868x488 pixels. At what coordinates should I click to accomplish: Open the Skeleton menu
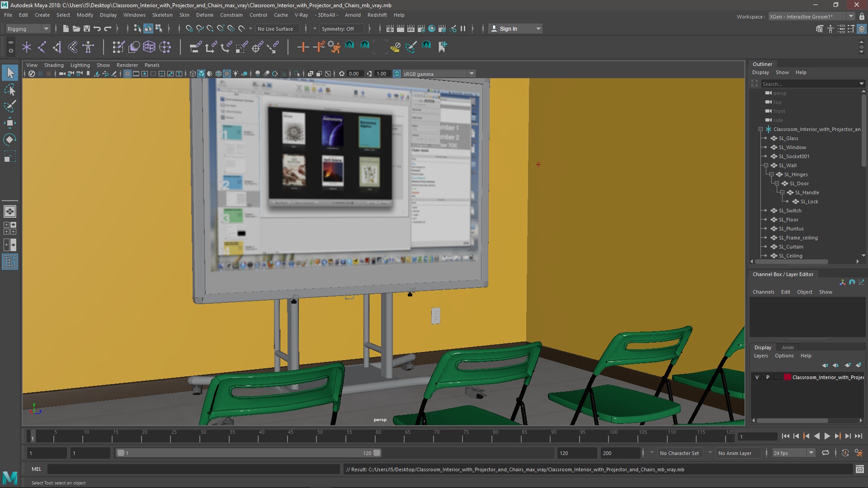coord(162,15)
